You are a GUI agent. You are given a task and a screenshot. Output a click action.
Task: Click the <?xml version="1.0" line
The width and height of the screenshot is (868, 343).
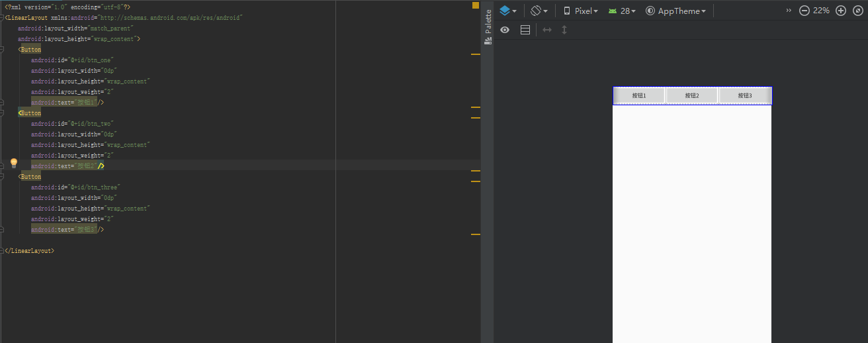pos(67,7)
